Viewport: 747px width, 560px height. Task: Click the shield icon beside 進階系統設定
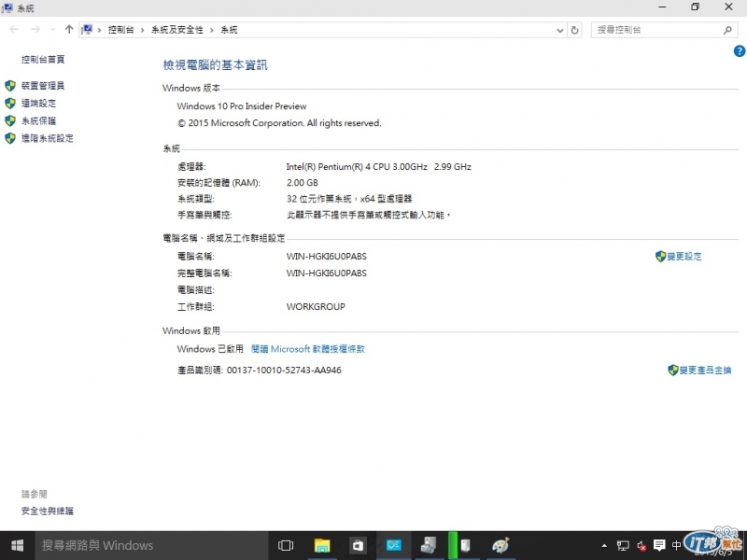point(10,138)
